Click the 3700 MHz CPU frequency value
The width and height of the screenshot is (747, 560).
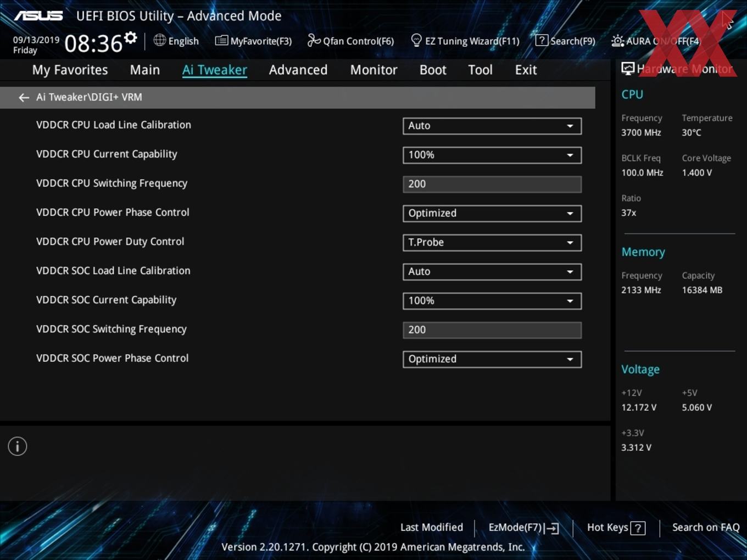tap(641, 132)
